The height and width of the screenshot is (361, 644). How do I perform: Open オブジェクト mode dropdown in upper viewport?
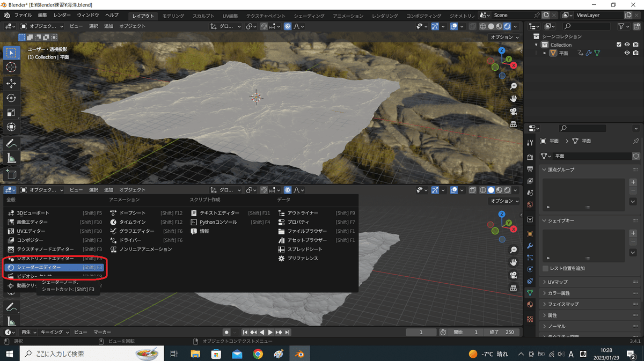(x=42, y=26)
